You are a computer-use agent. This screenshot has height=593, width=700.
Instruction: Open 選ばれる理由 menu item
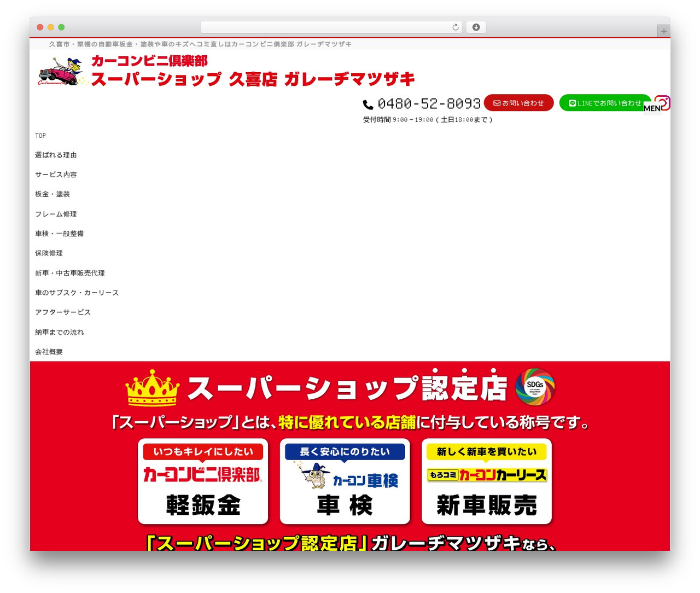tap(56, 155)
